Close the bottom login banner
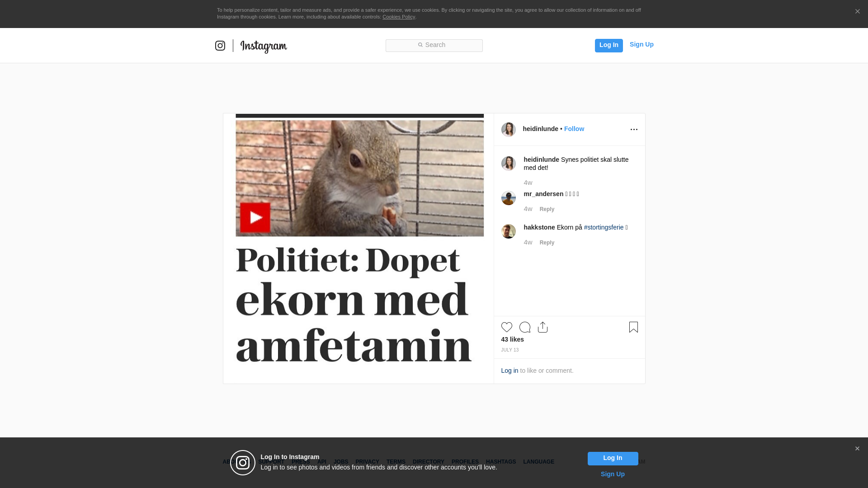868x488 pixels. (x=857, y=449)
